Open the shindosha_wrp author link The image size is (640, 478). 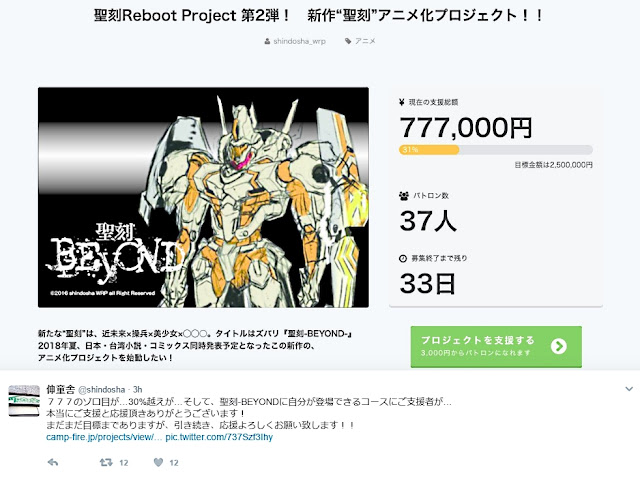tap(299, 41)
